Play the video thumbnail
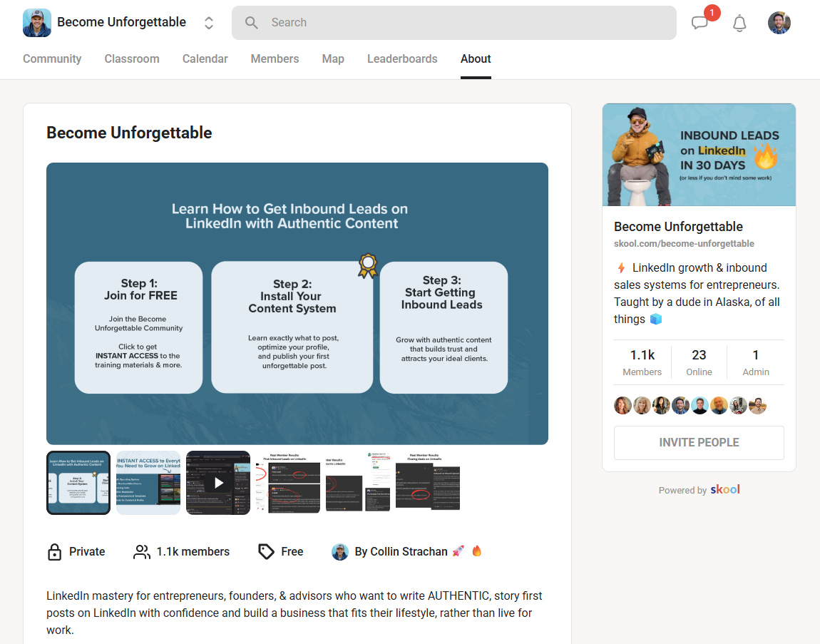820x644 pixels. click(218, 483)
